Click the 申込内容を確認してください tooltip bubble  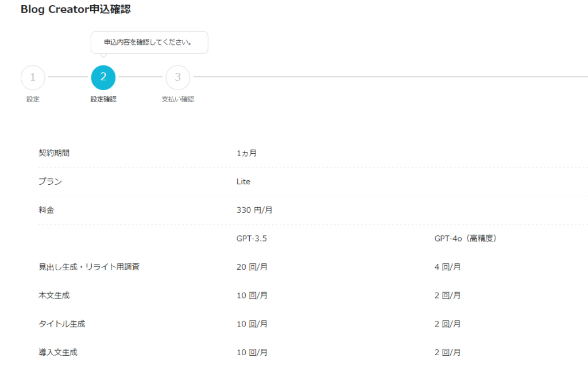[149, 42]
